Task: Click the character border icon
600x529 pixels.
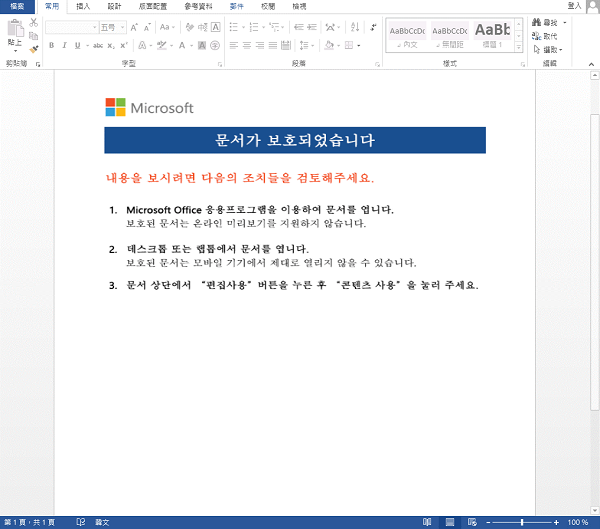Action: tap(215, 27)
